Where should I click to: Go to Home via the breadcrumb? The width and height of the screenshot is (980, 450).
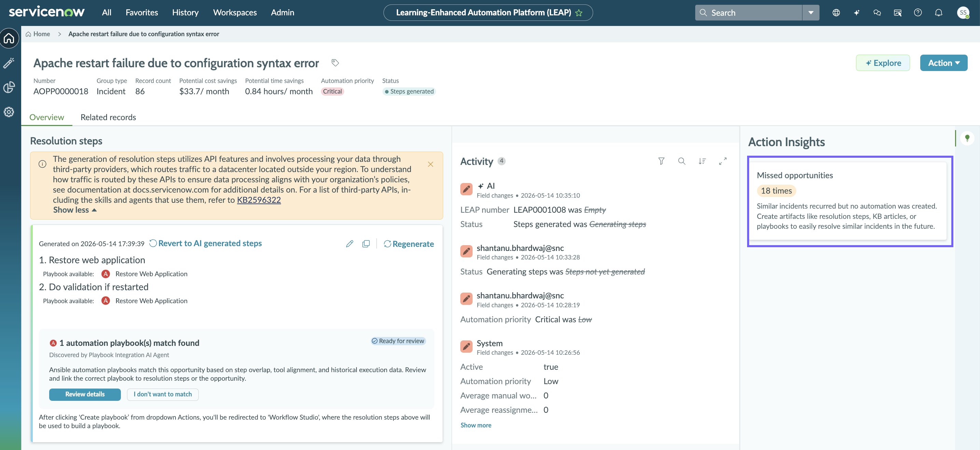coord(41,34)
